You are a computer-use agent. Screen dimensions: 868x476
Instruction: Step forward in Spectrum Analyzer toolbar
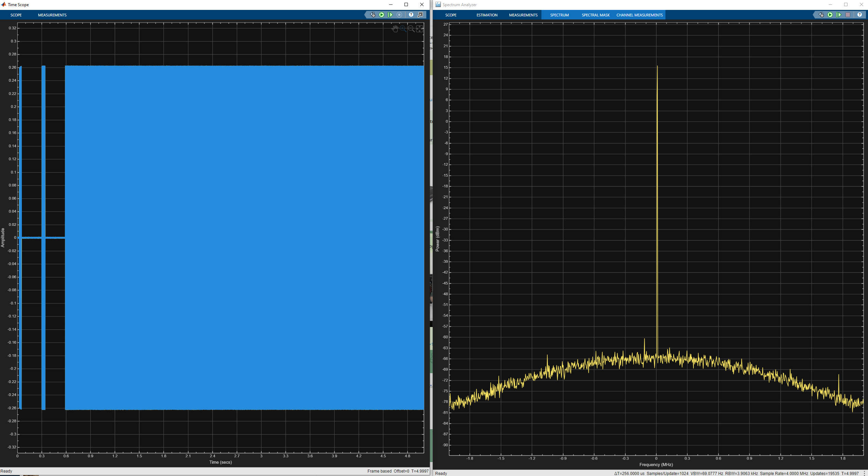pos(839,15)
